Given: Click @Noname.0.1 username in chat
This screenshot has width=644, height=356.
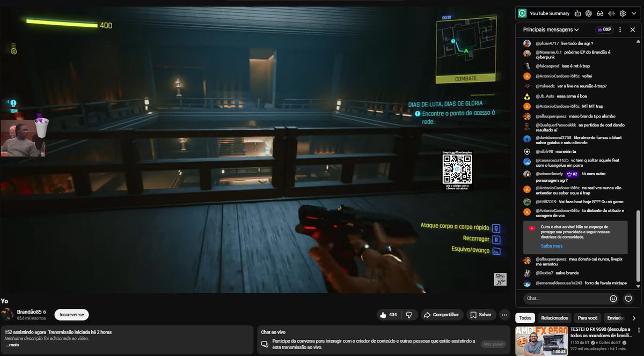Looking at the screenshot, I should pos(547,52).
